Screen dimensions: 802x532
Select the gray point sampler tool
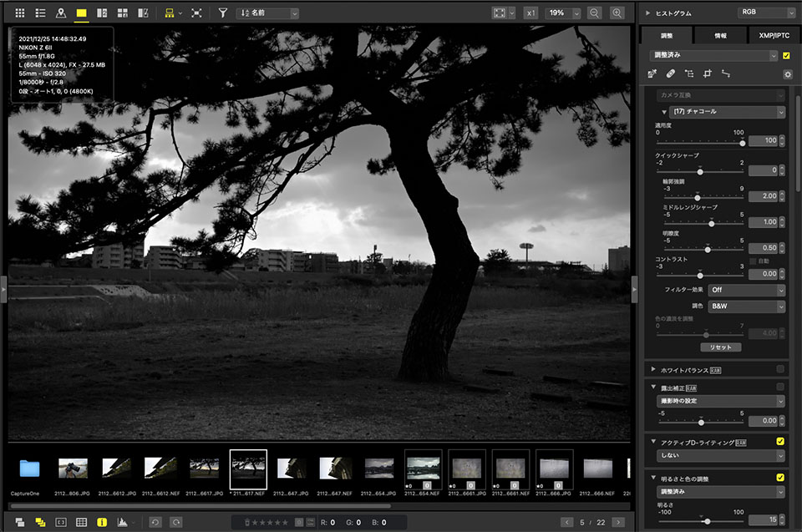[652, 73]
